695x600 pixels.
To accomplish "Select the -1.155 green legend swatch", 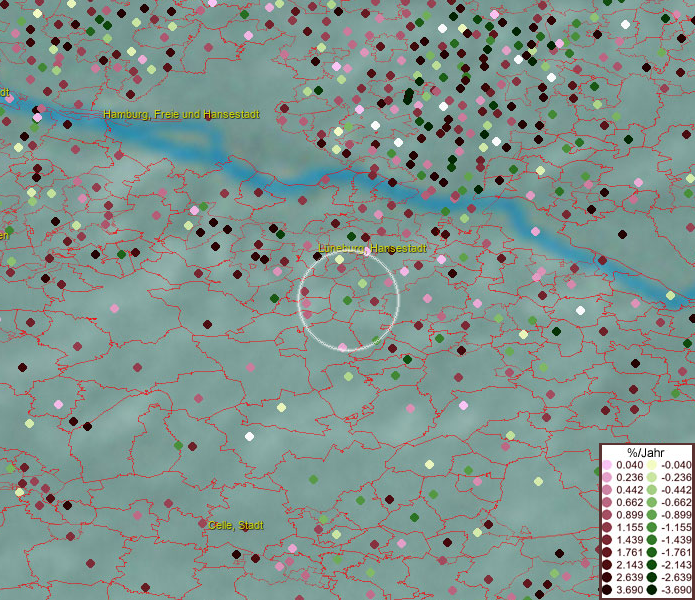I will 652,527.
